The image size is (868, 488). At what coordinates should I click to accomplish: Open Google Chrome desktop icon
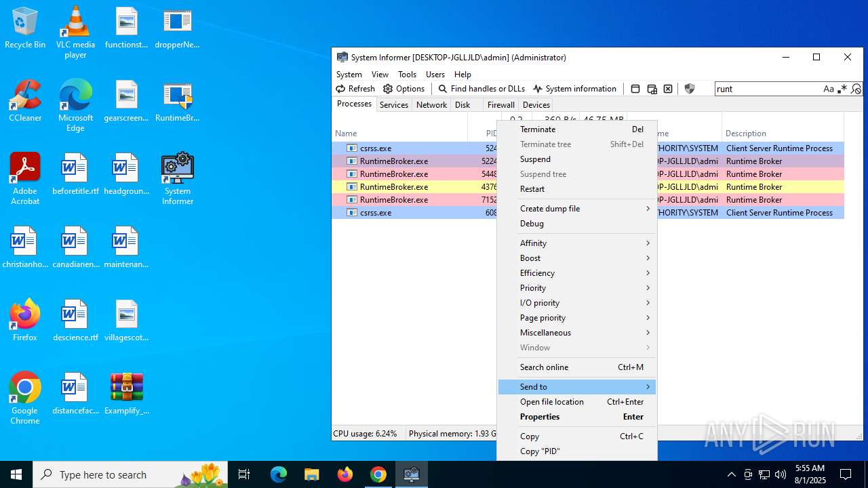[x=25, y=399]
